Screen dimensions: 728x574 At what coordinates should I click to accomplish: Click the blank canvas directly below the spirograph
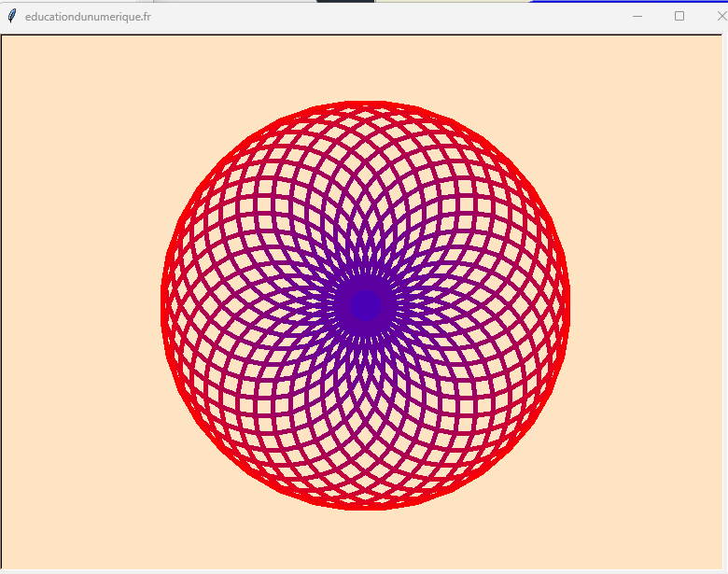click(366, 539)
